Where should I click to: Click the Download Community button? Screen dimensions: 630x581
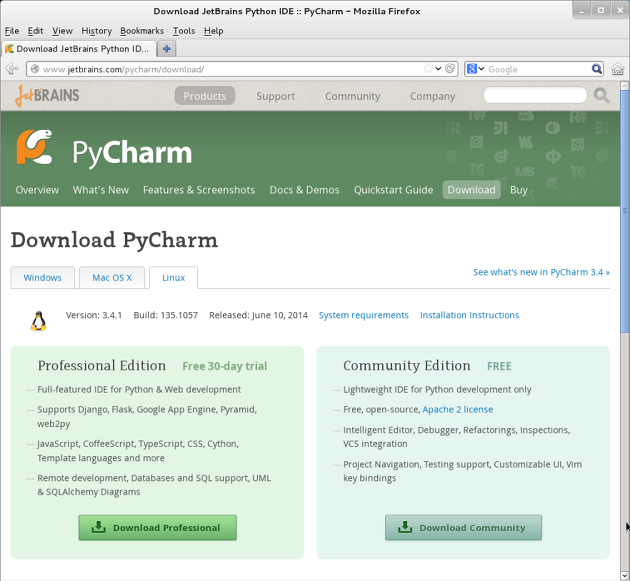pyautogui.click(x=463, y=528)
